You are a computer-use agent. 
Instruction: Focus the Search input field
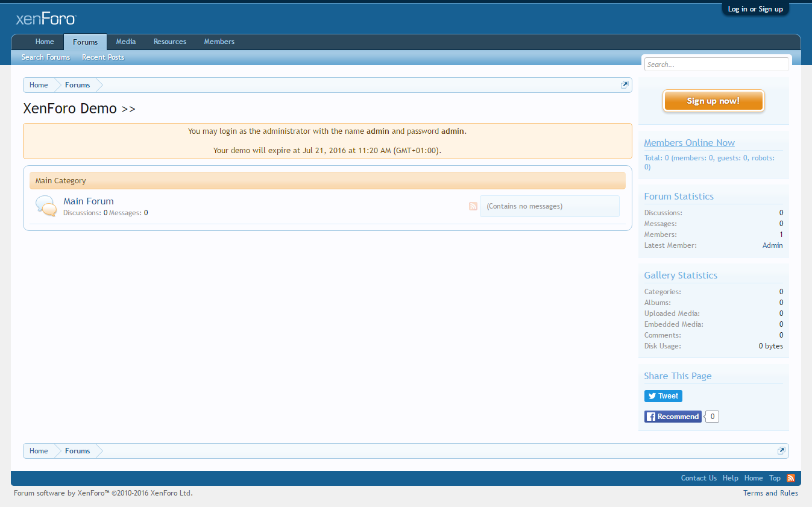click(716, 65)
